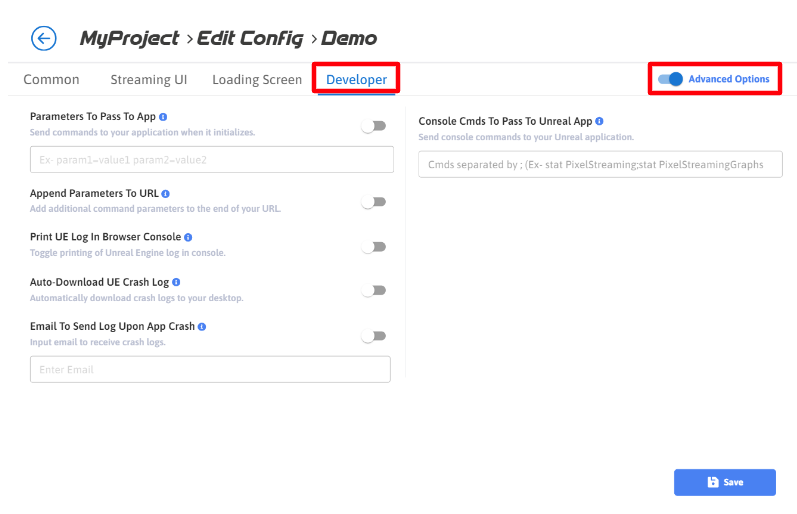Viewport: 797px width, 514px height.
Task: Turn on Print UE Log In Browser Console
Action: pyautogui.click(x=373, y=246)
